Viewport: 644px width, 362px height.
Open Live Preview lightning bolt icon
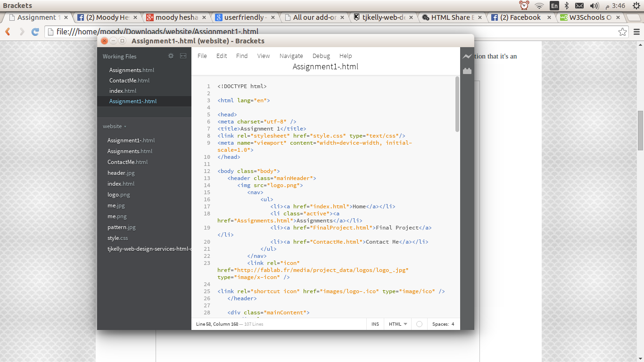(x=467, y=57)
